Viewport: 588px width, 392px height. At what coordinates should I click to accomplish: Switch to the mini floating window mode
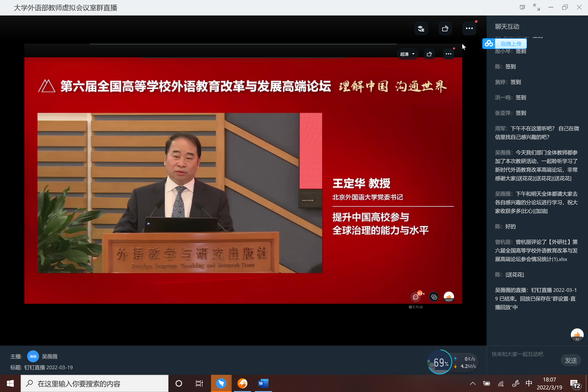(x=522, y=7)
